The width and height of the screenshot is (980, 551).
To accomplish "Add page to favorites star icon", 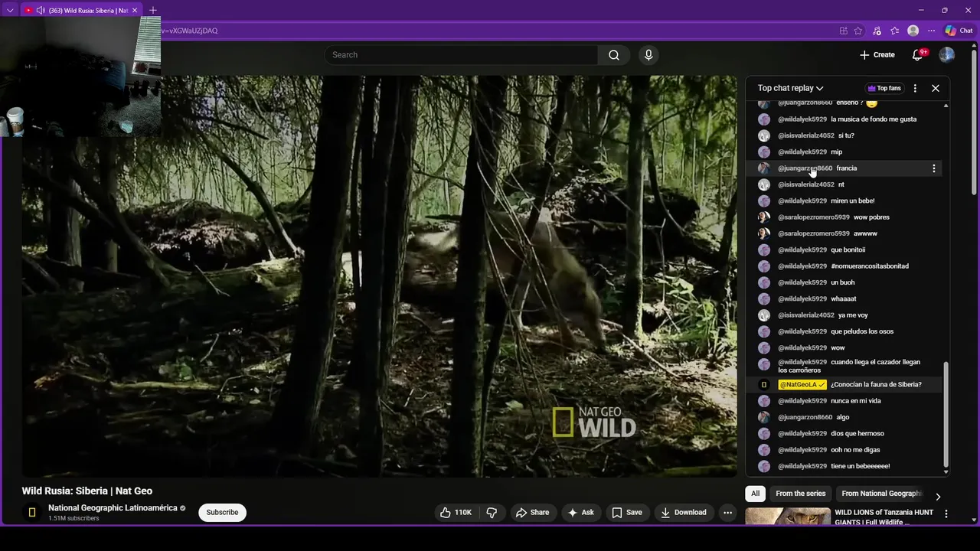I will pos(858,31).
